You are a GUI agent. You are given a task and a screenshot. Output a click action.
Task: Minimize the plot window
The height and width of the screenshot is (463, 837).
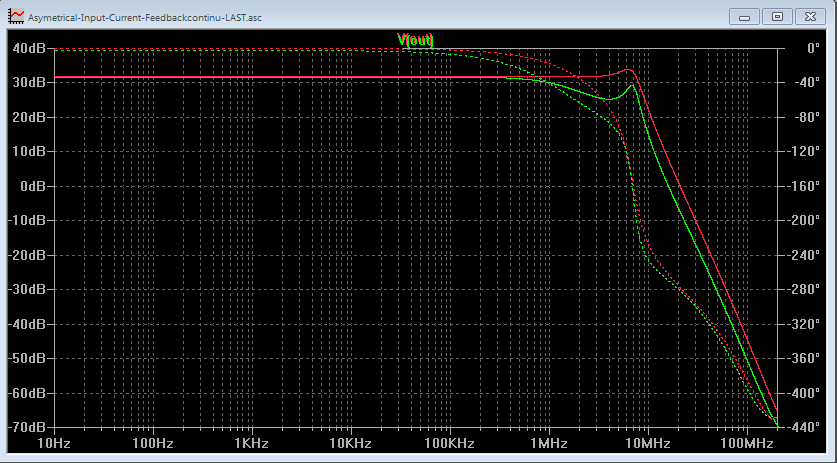(744, 17)
